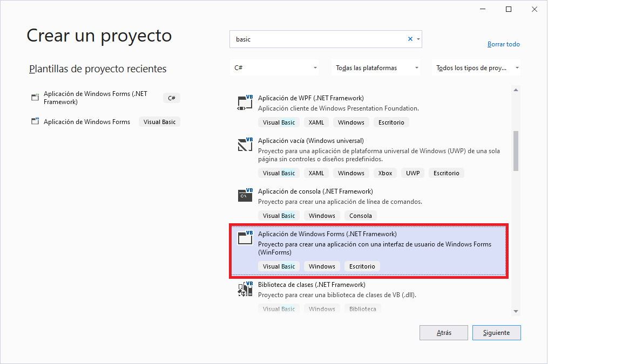Select the Escritorio tag on the WPF template

391,122
